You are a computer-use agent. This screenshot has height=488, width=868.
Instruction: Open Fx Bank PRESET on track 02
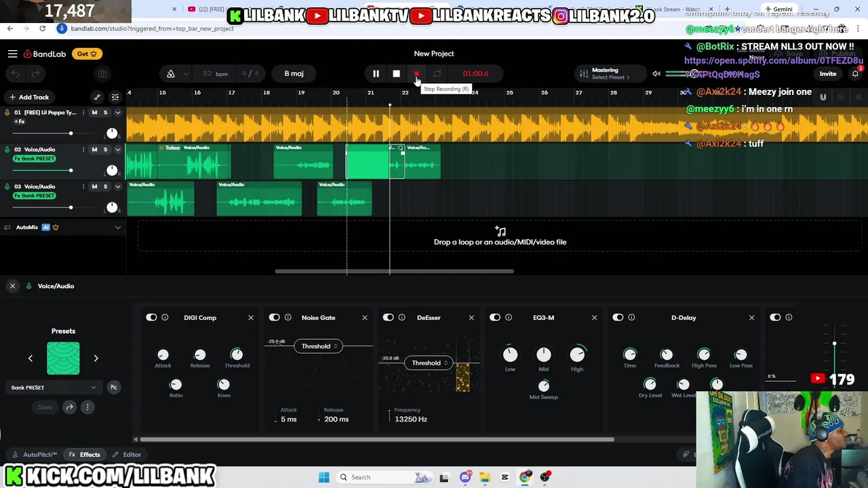tap(35, 159)
